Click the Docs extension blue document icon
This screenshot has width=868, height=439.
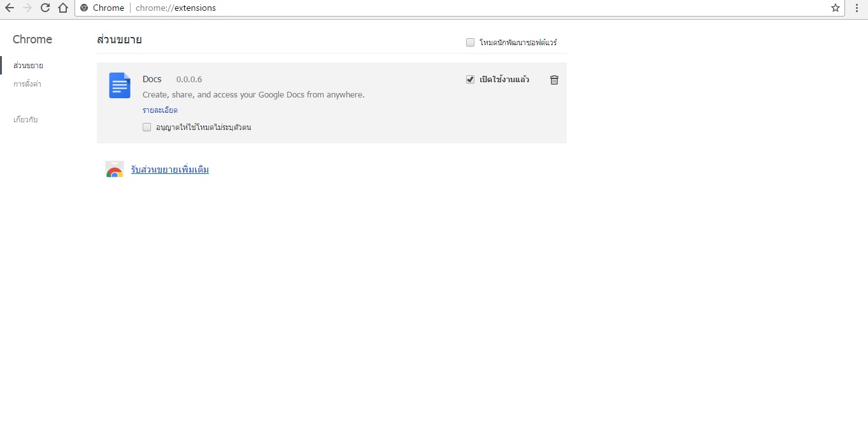120,85
